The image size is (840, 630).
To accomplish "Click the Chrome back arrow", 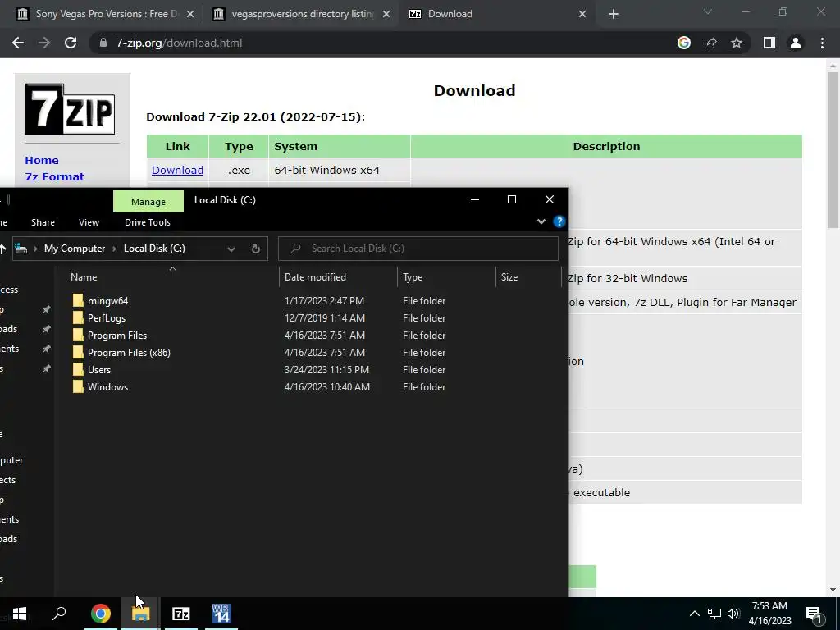I will (x=18, y=43).
